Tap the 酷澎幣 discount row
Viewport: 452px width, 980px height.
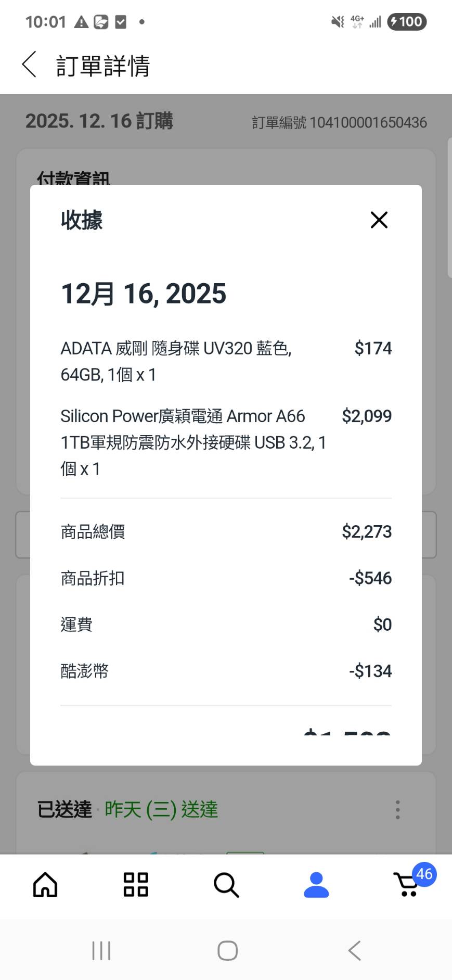click(226, 671)
